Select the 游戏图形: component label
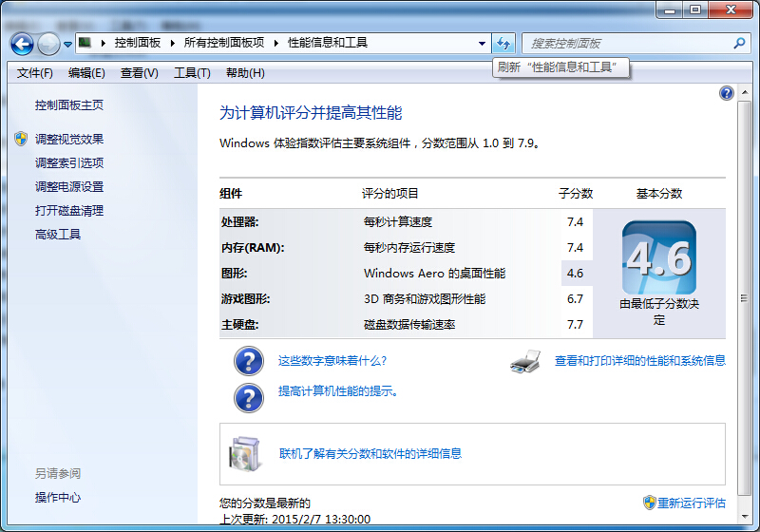This screenshot has height=532, width=760. point(245,299)
